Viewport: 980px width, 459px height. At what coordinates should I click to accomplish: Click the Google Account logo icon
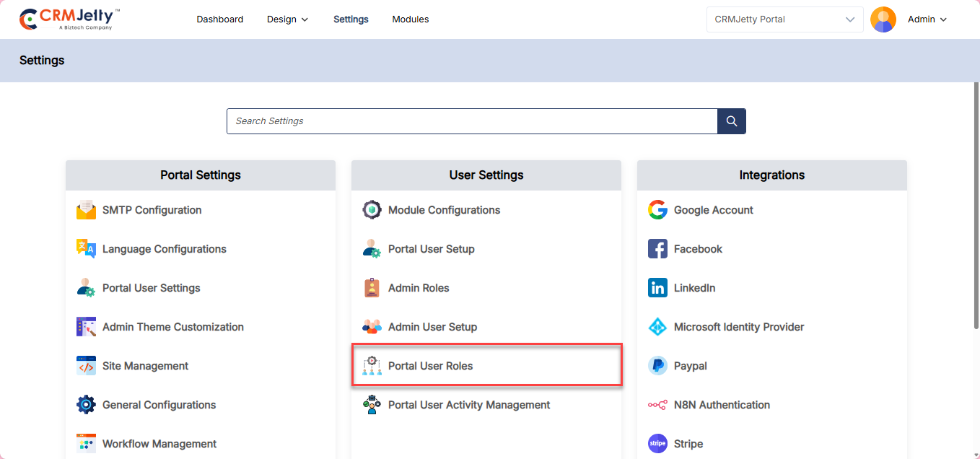click(657, 210)
